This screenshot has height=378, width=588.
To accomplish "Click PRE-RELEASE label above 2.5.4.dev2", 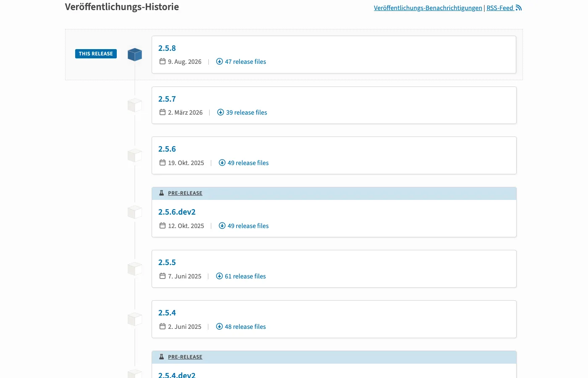I will (x=185, y=357).
